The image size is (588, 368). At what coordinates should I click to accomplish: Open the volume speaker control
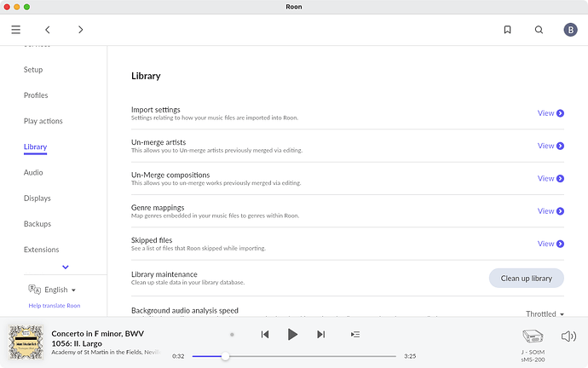click(x=568, y=336)
